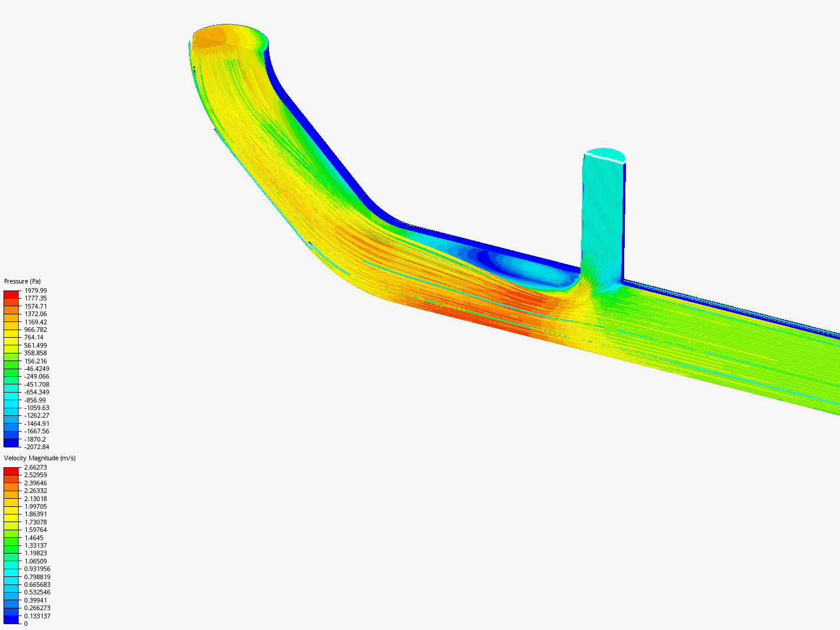Image resolution: width=840 pixels, height=630 pixels.
Task: Select velocity legend value 0.798819
Action: coord(37,577)
